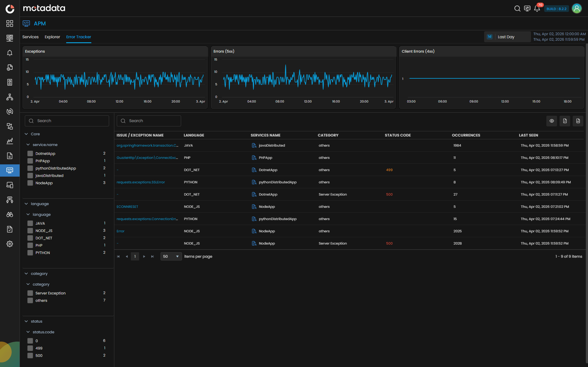Open the items per page dropdown
Image resolution: width=588 pixels, height=367 pixels.
point(171,257)
